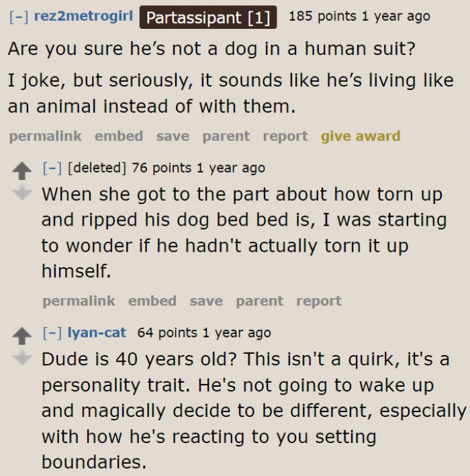Collapse the deleted user's comment
The image size is (470, 476).
point(49,168)
